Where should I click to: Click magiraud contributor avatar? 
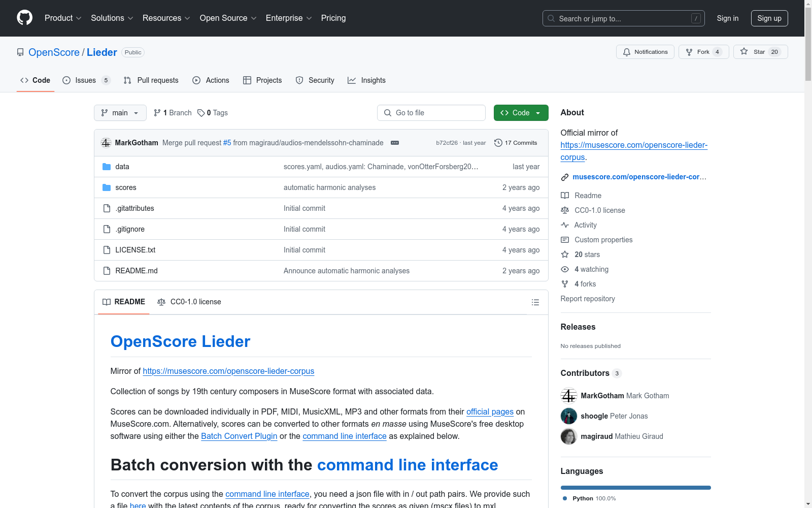pos(569,436)
